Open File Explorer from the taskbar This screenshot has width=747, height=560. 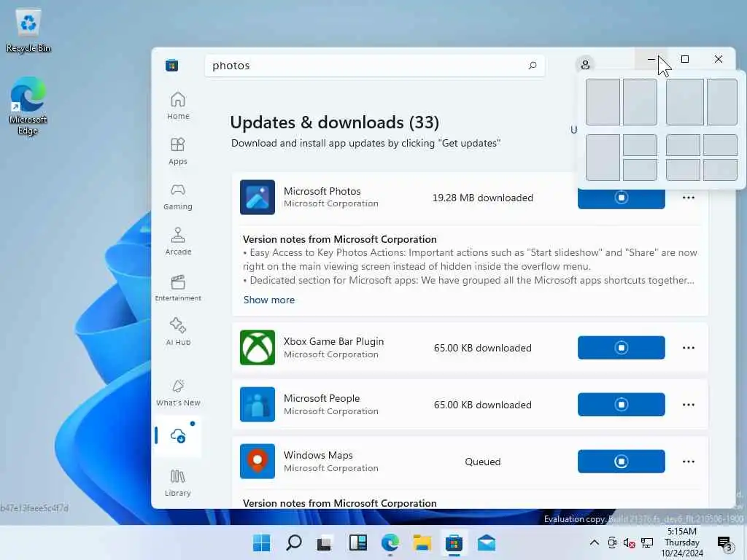coord(422,542)
